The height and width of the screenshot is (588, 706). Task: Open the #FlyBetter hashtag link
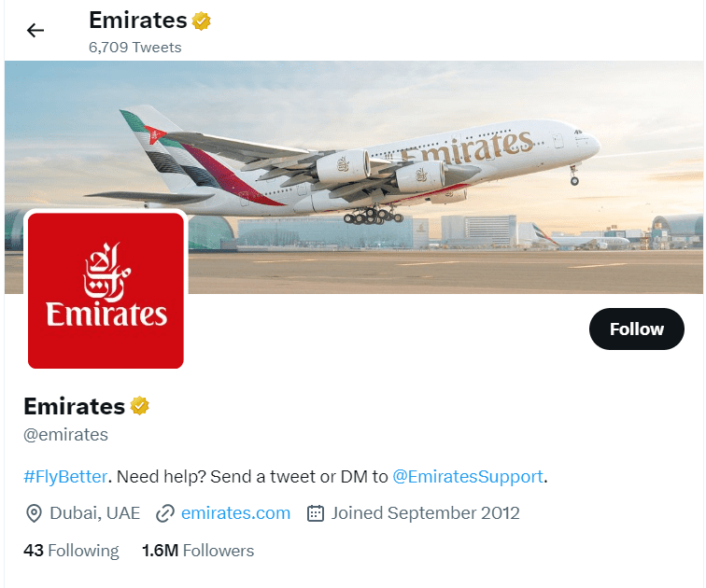point(64,476)
